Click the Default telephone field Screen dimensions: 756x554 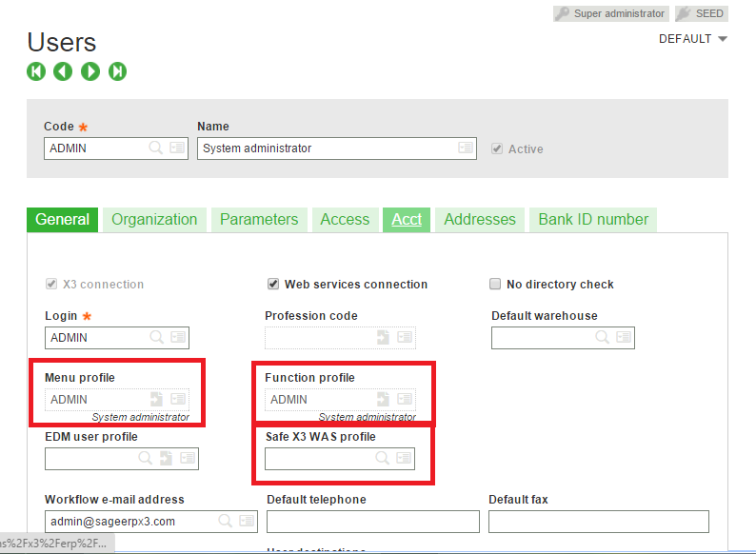373,522
